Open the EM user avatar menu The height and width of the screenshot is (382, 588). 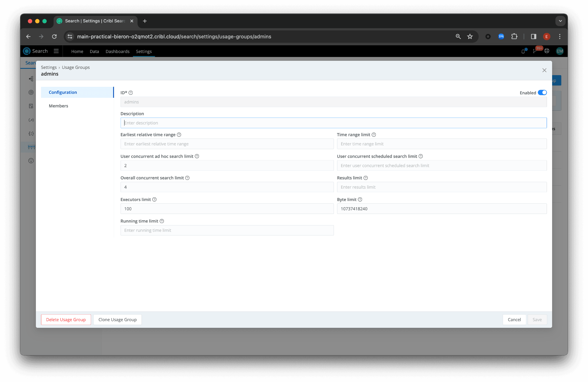pyautogui.click(x=560, y=51)
